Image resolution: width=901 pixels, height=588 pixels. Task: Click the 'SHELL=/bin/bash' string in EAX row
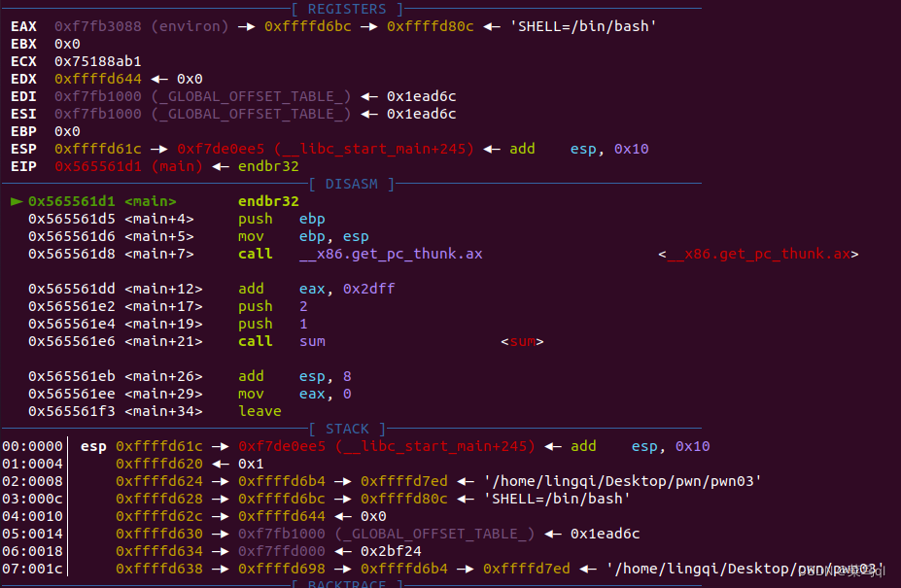[583, 26]
